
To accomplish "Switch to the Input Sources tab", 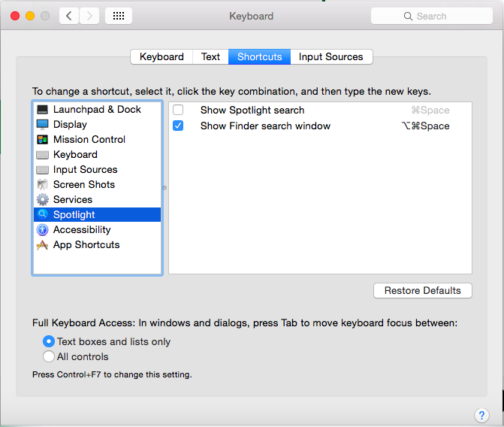I will (x=331, y=57).
